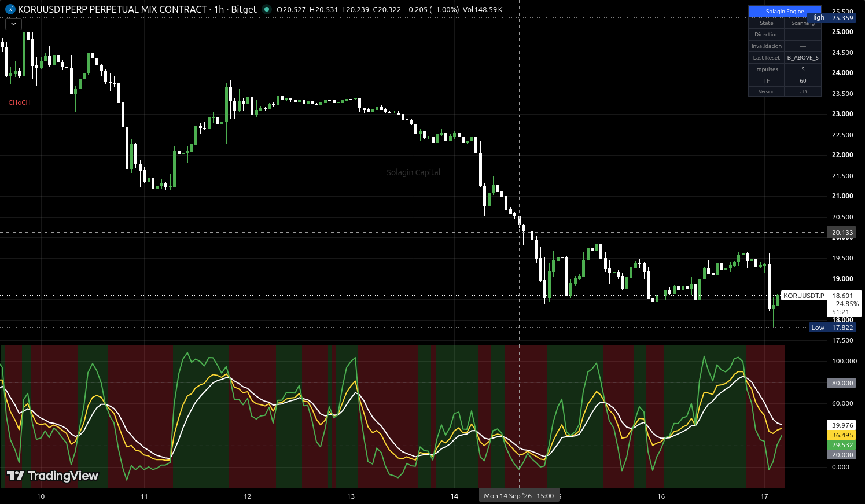Image resolution: width=865 pixels, height=504 pixels.
Task: Click the 39.976 white oscillator value label
Action: (x=842, y=425)
